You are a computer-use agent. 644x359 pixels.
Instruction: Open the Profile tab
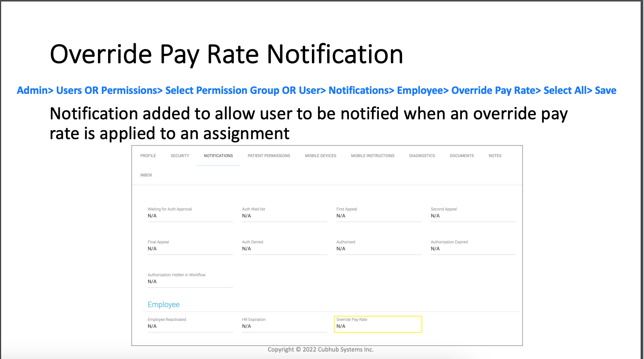(x=148, y=156)
